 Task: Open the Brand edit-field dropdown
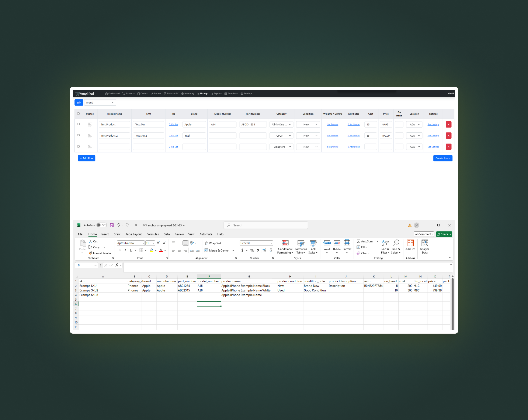coord(100,102)
